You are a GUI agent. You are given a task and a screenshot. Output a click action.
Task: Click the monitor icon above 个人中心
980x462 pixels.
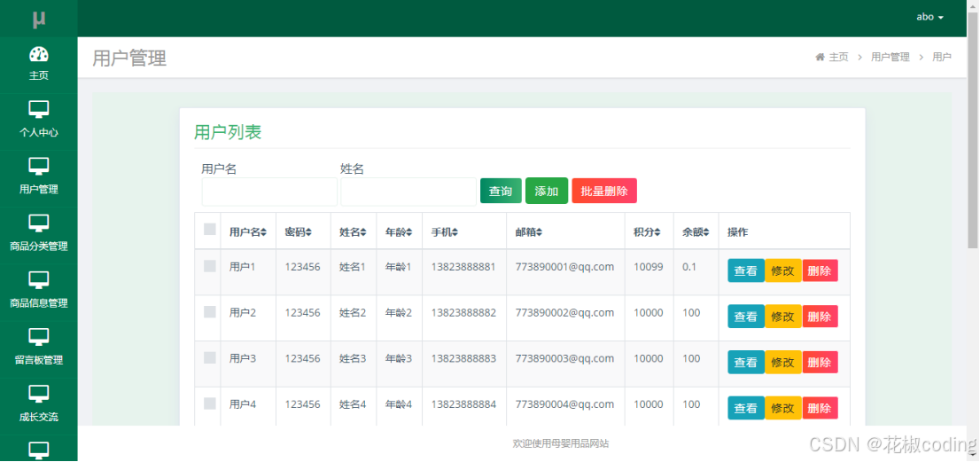coord(39,110)
